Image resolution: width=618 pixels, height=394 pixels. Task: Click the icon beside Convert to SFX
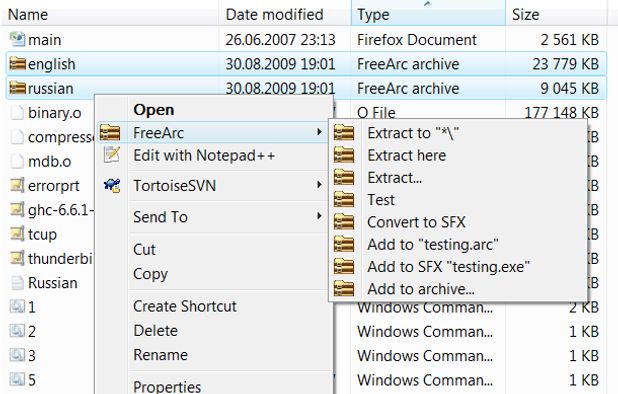pyautogui.click(x=344, y=222)
